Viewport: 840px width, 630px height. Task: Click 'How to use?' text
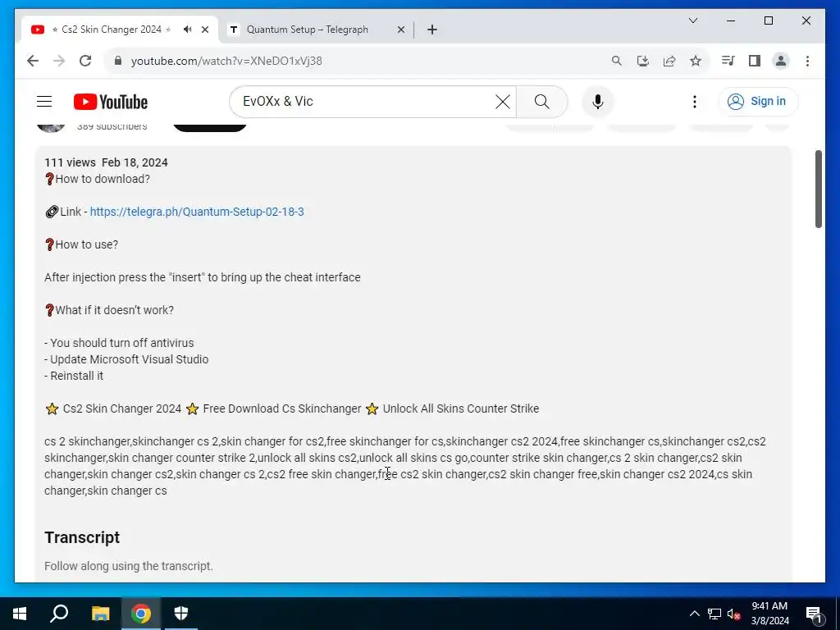[x=87, y=244]
